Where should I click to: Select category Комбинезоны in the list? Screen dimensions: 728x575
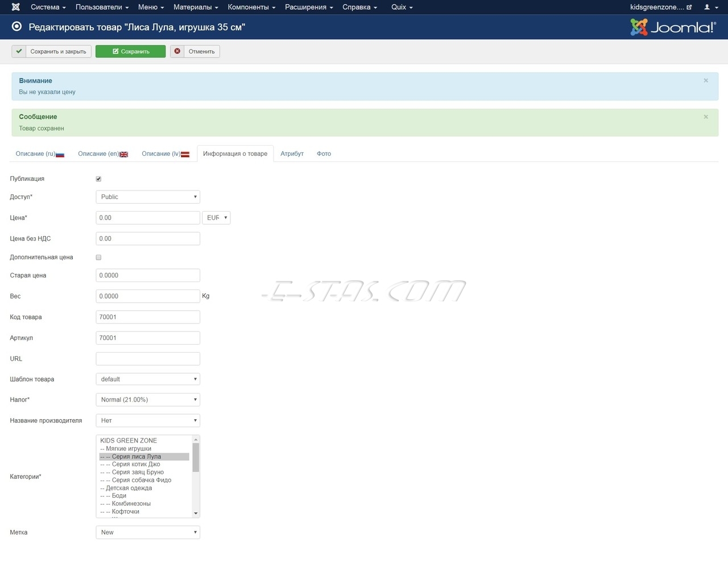tap(144, 503)
